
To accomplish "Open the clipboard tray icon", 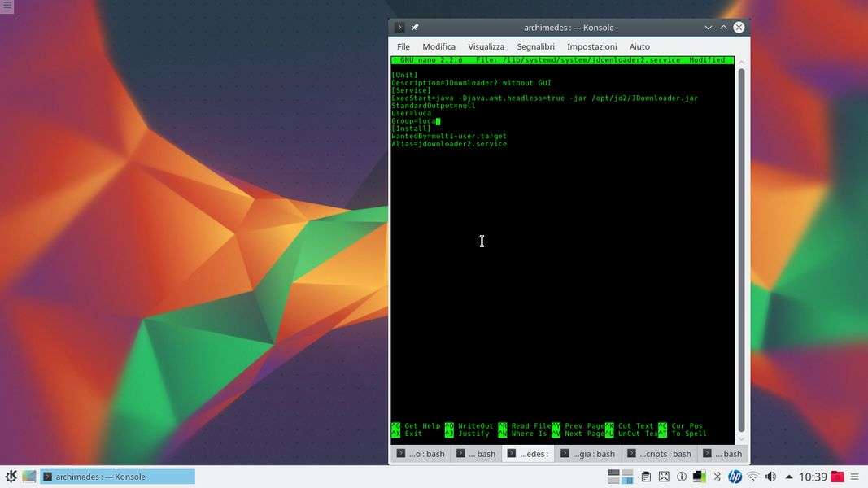I will click(646, 477).
